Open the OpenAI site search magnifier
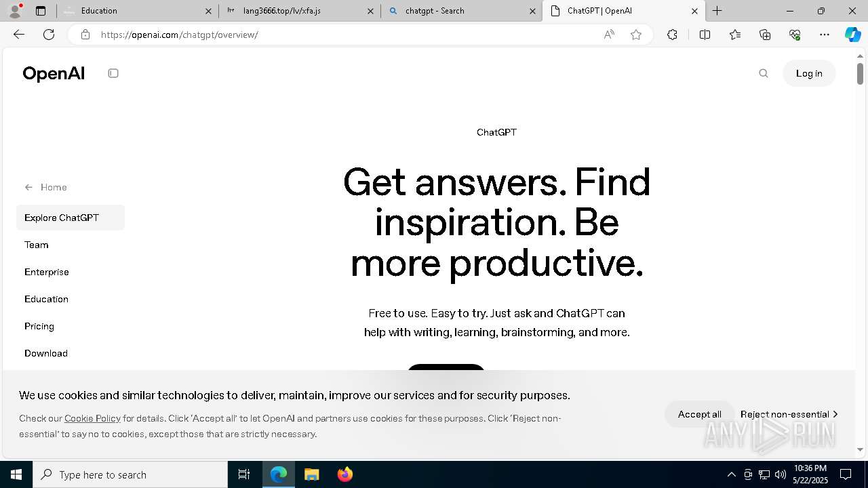Screen dimensions: 868x488 [x=764, y=73]
